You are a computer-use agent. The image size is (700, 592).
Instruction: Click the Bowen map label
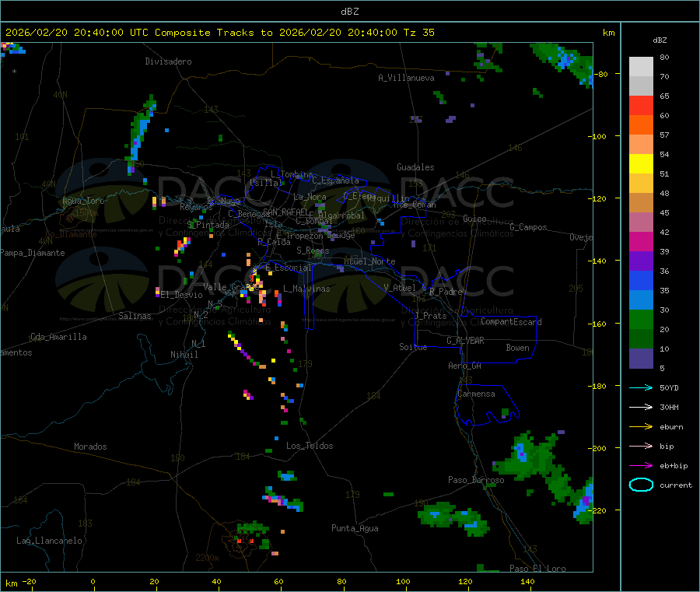click(x=517, y=348)
